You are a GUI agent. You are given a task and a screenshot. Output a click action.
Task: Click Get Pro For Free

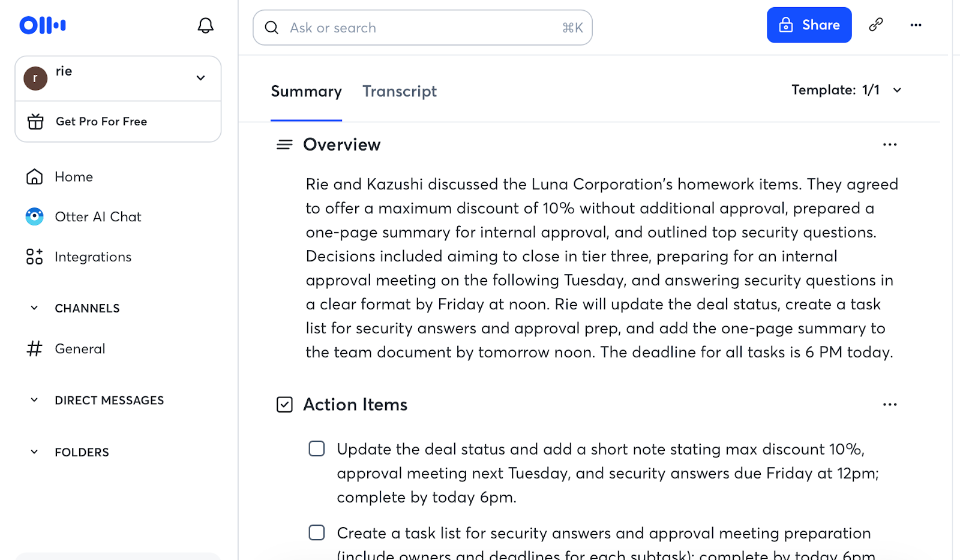pyautogui.click(x=101, y=122)
